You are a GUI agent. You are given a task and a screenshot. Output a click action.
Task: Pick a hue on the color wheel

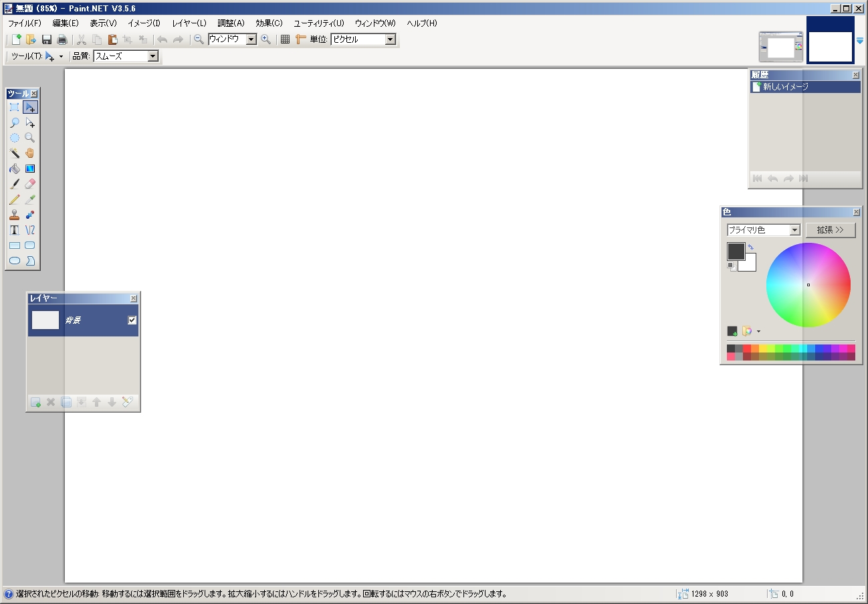tap(808, 285)
